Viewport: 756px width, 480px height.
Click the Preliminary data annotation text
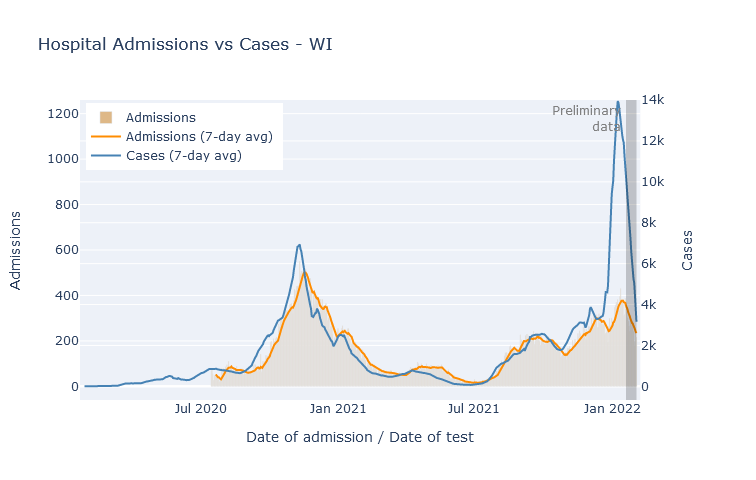point(586,119)
